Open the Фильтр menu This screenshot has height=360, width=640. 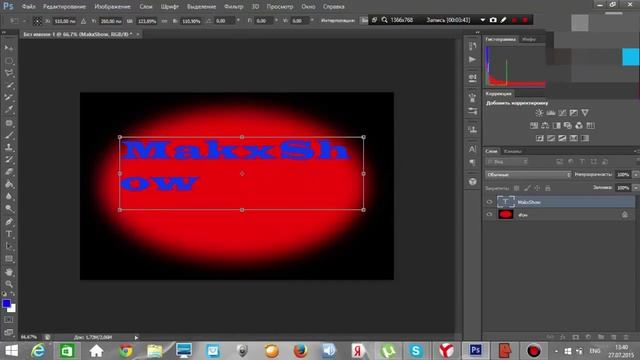click(233, 7)
